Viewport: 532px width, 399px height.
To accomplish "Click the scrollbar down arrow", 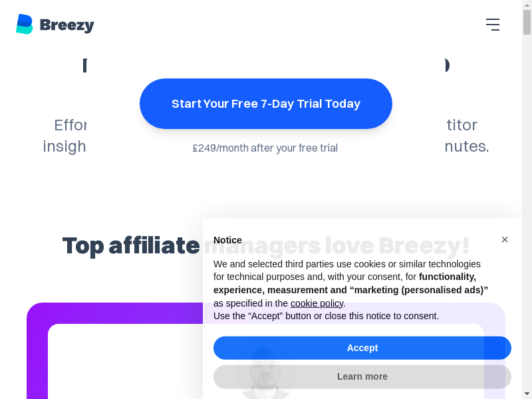I will [527, 394].
